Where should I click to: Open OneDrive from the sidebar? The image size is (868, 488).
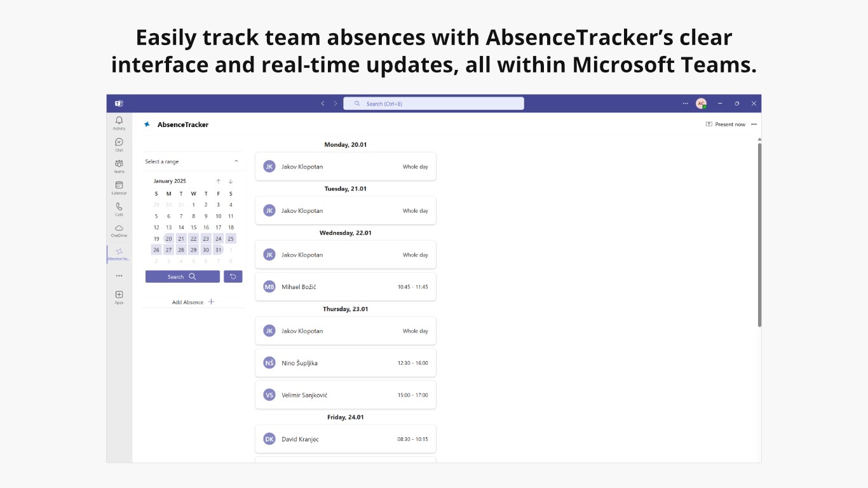119,229
